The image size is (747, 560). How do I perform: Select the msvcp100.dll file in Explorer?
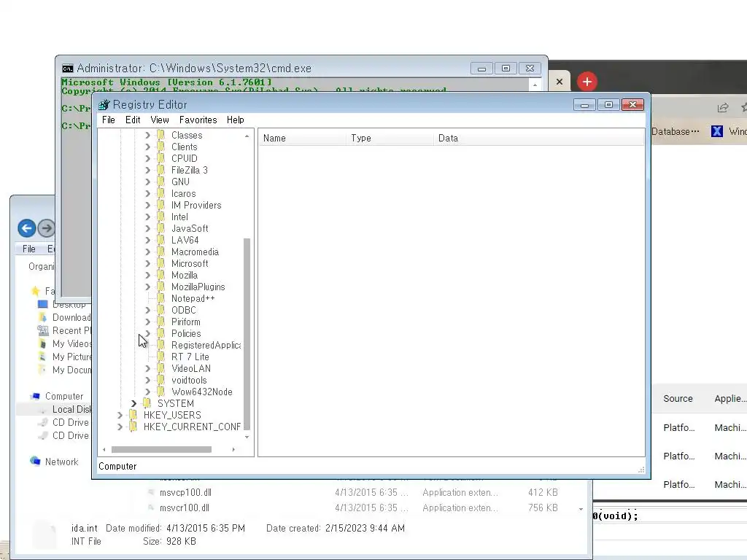[185, 493]
